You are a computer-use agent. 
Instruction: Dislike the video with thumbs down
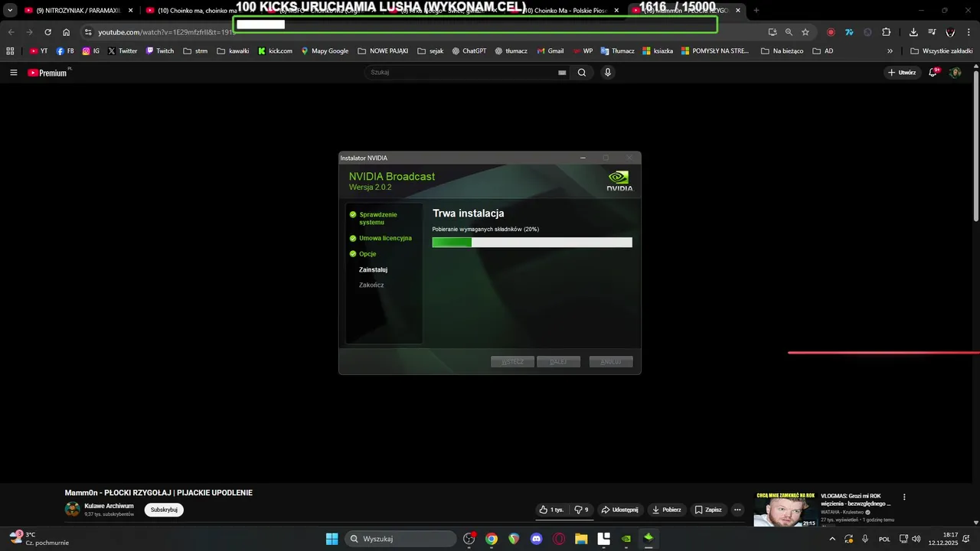[x=582, y=510]
